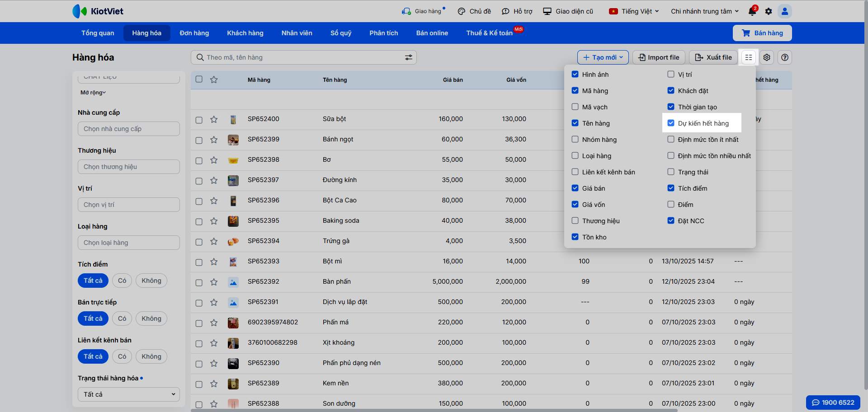868x412 pixels.
Task: Select Có under Tích điểm
Action: point(122,281)
